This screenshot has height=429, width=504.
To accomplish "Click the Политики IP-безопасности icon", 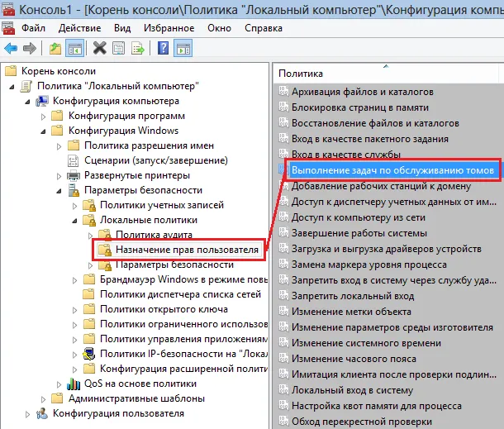I will [89, 354].
